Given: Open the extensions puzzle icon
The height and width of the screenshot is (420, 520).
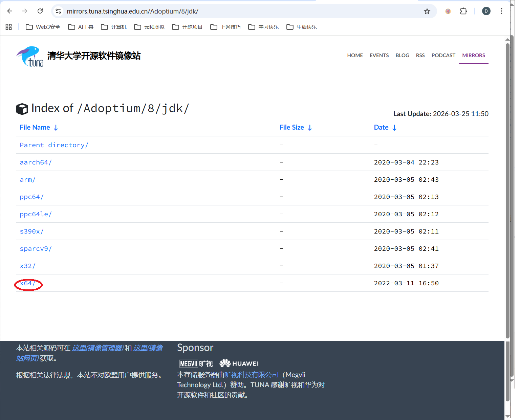Looking at the screenshot, I should (463, 11).
